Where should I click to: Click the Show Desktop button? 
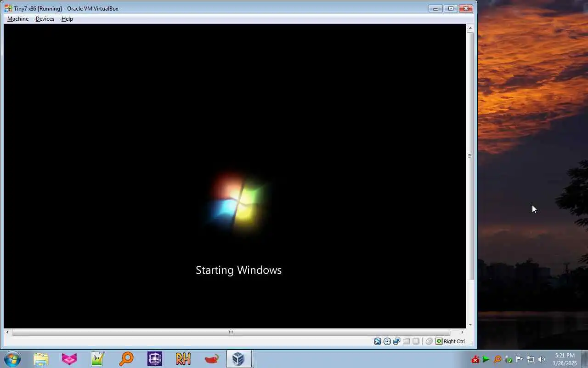[584, 359]
